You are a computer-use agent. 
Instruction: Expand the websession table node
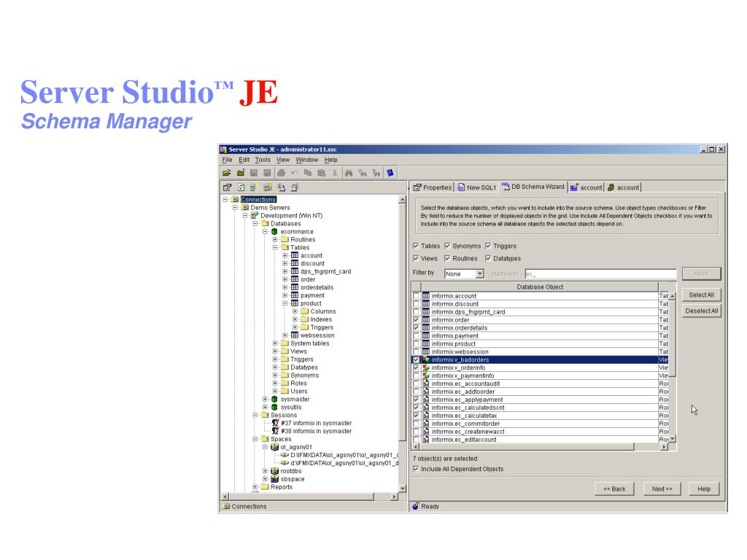[x=285, y=335]
